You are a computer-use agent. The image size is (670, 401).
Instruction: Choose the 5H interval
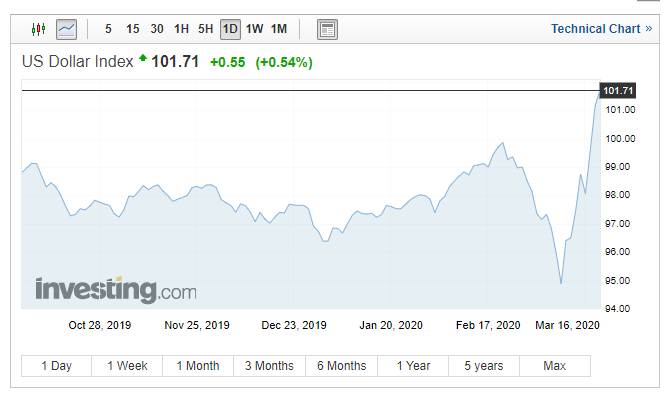coord(206,29)
